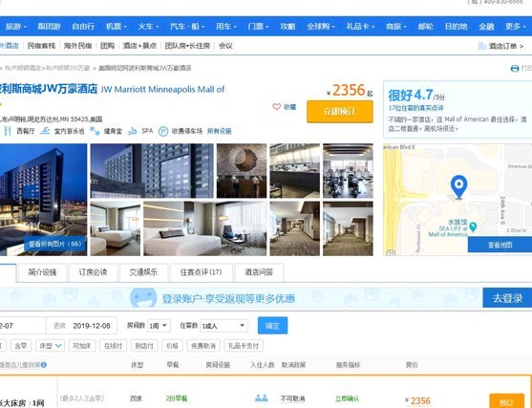Open the 住客数 guest count select

click(223, 326)
